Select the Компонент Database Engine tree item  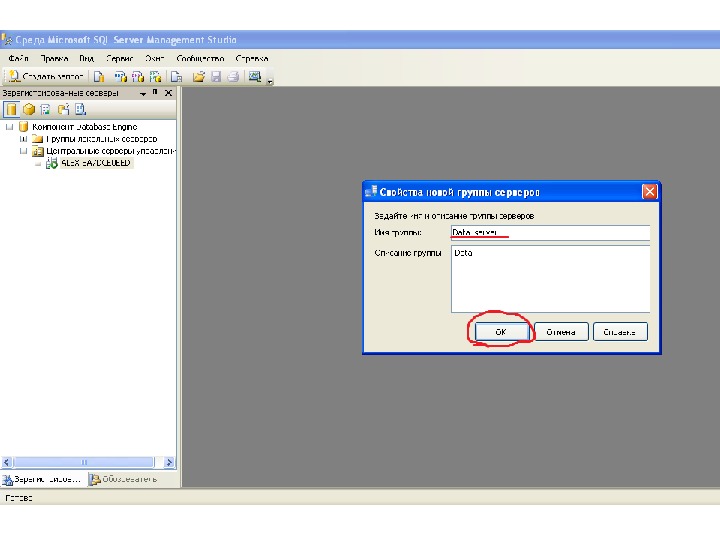[x=84, y=127]
